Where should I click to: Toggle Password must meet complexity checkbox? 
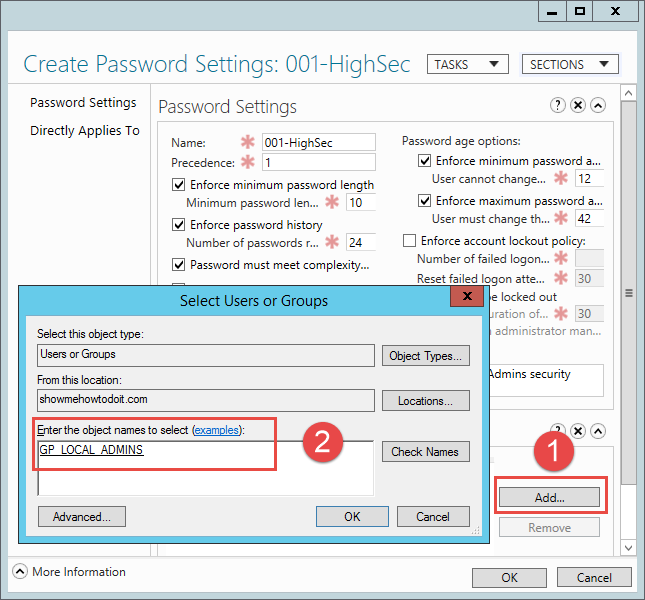point(178,264)
